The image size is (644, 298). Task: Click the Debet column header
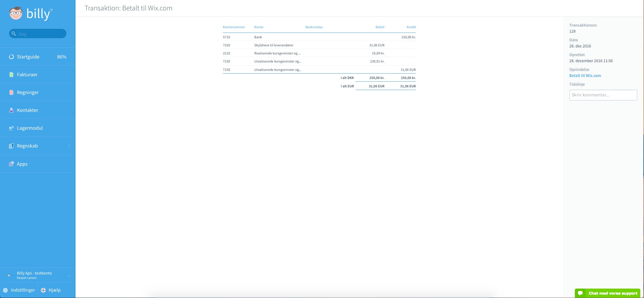tap(380, 27)
